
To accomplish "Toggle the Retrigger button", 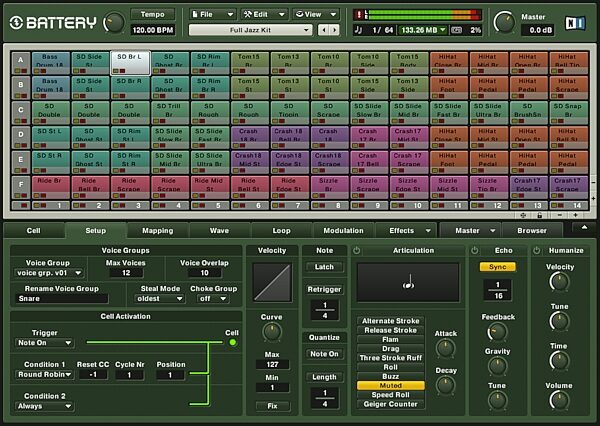I will [x=324, y=289].
